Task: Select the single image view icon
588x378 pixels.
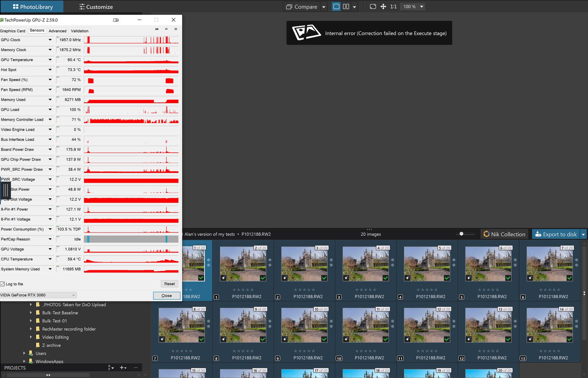Action: (x=336, y=6)
